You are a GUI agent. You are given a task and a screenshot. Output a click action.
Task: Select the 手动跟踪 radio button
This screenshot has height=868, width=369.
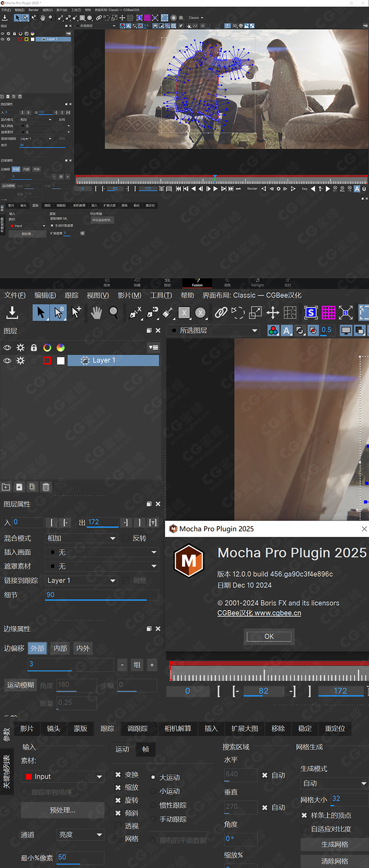pyautogui.click(x=153, y=819)
